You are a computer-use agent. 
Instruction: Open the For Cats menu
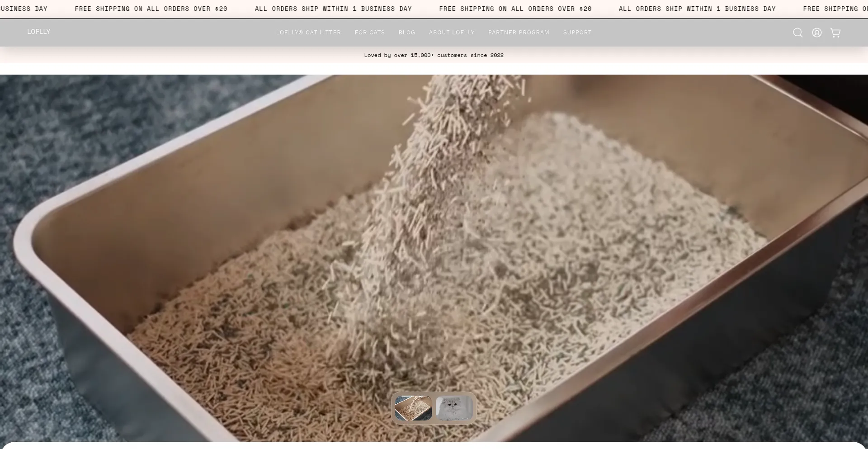[x=370, y=33]
